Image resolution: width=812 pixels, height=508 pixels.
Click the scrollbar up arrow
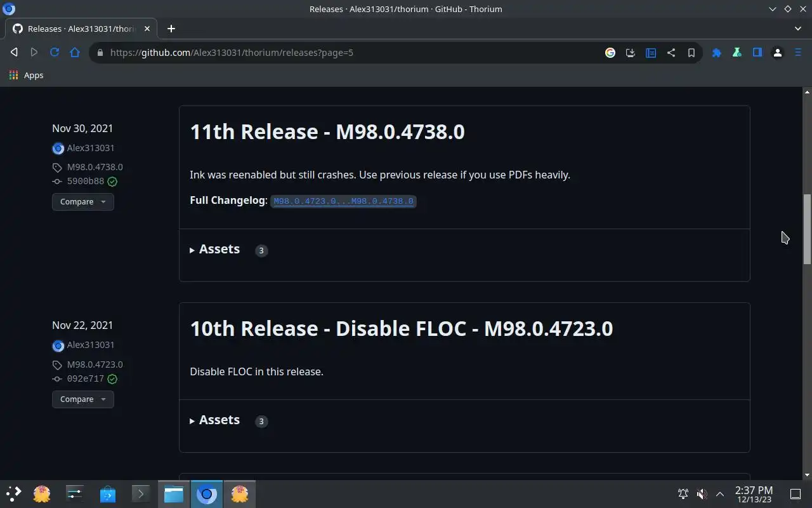[x=807, y=92]
